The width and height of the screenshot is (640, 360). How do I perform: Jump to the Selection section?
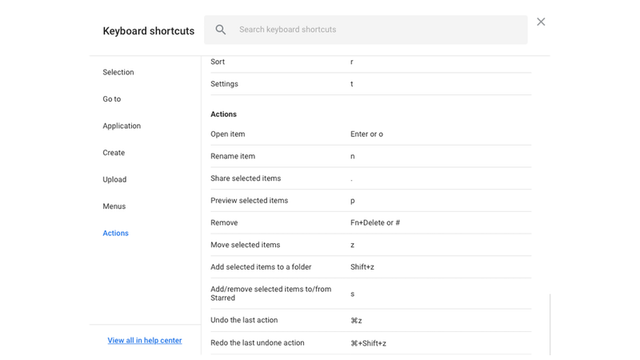pyautogui.click(x=118, y=72)
